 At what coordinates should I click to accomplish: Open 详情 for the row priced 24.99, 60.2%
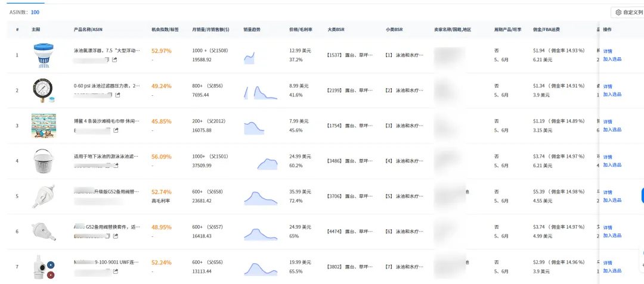(x=608, y=157)
